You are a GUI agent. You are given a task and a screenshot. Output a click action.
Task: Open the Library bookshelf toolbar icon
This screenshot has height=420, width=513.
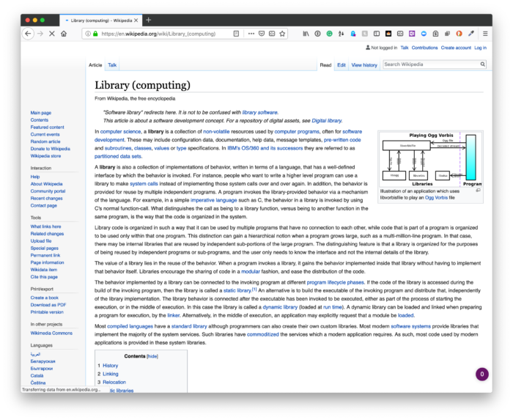click(306, 34)
